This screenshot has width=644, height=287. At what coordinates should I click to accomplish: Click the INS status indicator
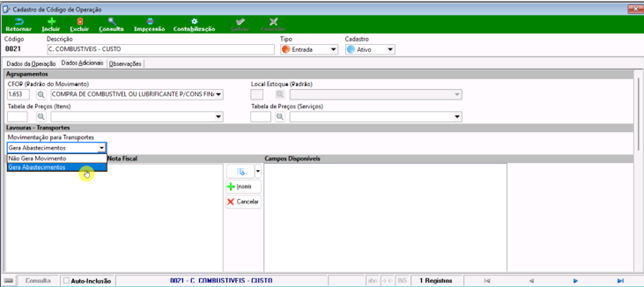pos(402,281)
